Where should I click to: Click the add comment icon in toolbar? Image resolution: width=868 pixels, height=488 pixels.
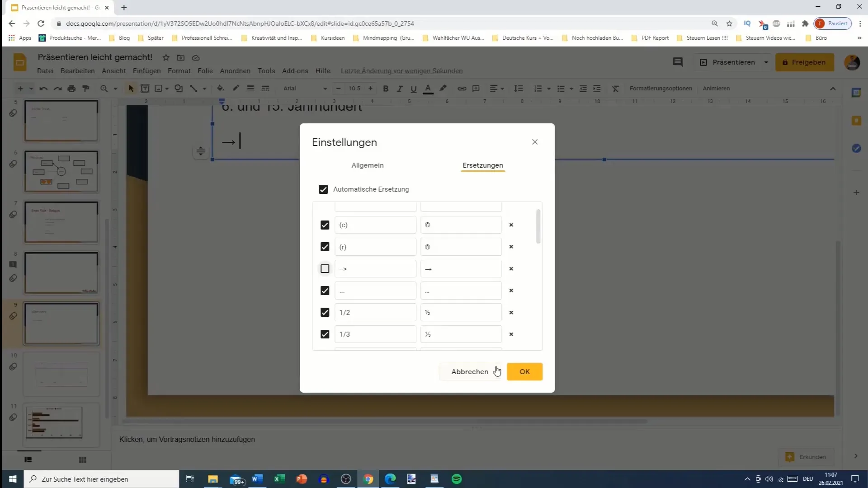(x=476, y=89)
